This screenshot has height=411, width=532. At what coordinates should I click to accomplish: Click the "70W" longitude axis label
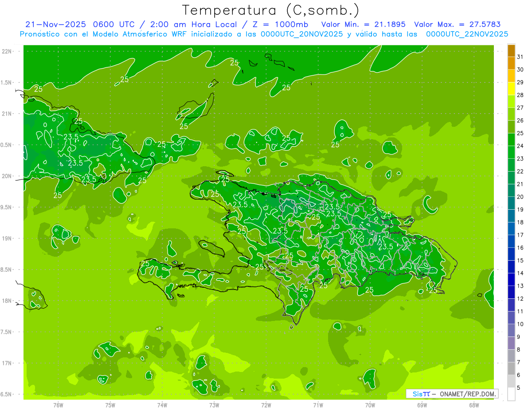click(370, 405)
